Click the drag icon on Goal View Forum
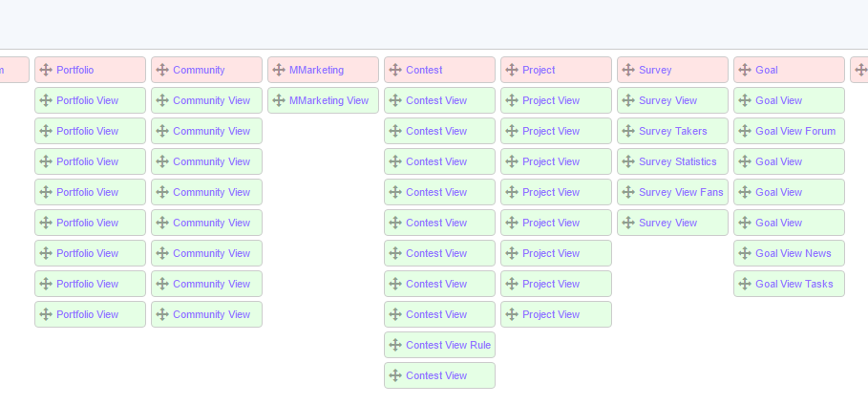This screenshot has width=868, height=405. (x=745, y=131)
